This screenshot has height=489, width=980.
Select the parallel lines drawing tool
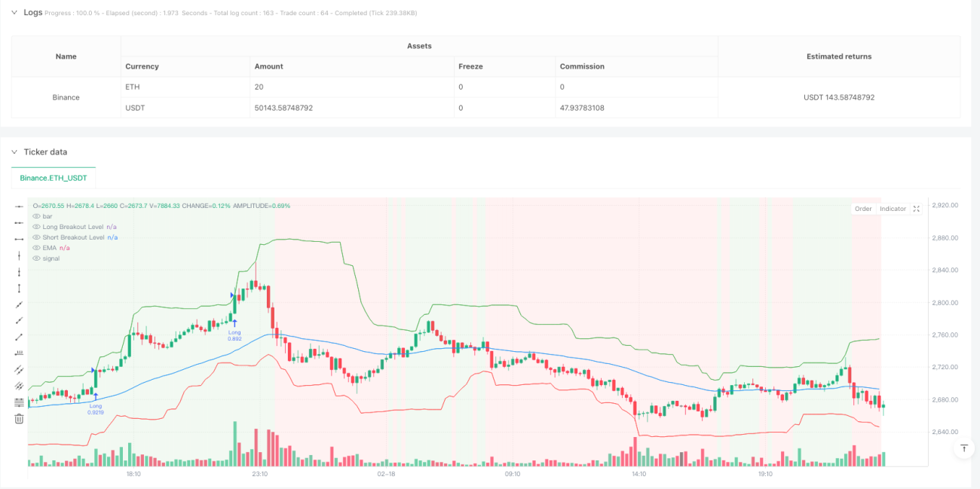[x=19, y=370]
